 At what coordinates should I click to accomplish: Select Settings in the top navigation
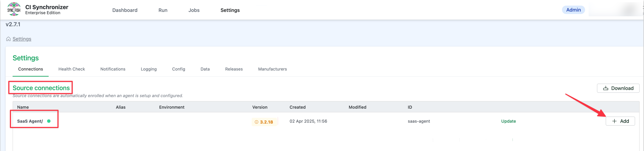coord(230,10)
